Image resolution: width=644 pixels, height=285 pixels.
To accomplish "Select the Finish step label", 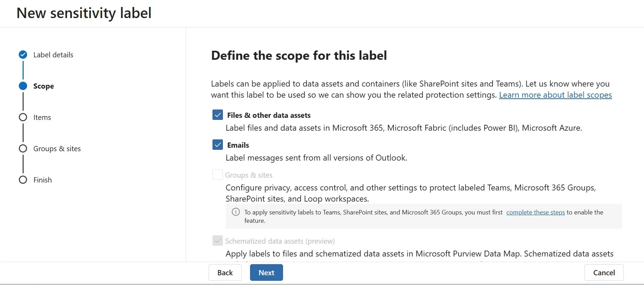I will coord(42,180).
